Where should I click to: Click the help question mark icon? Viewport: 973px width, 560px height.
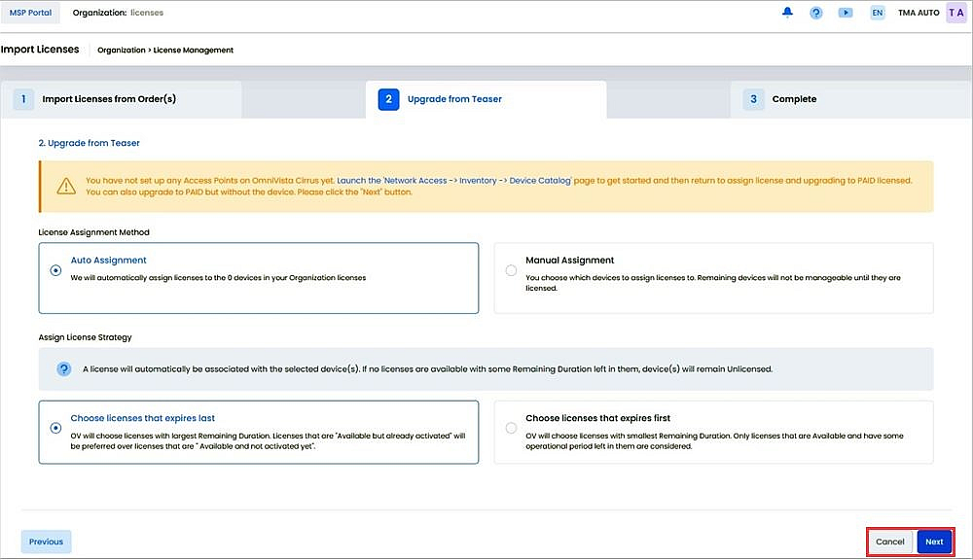815,12
